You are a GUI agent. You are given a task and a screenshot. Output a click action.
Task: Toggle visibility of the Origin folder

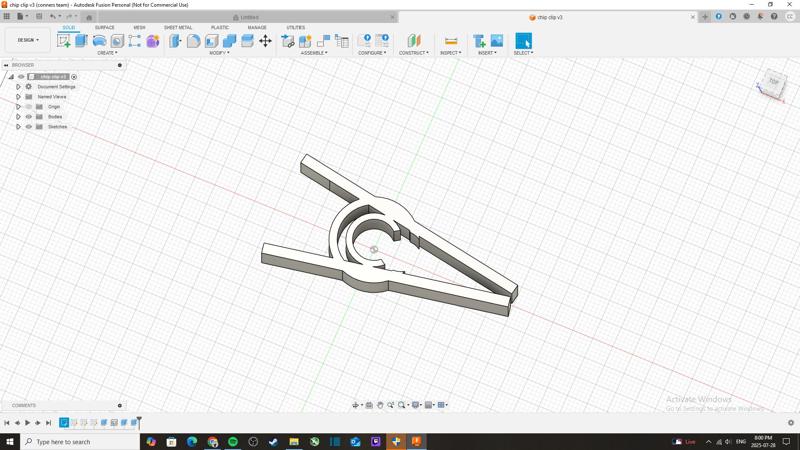coord(29,107)
